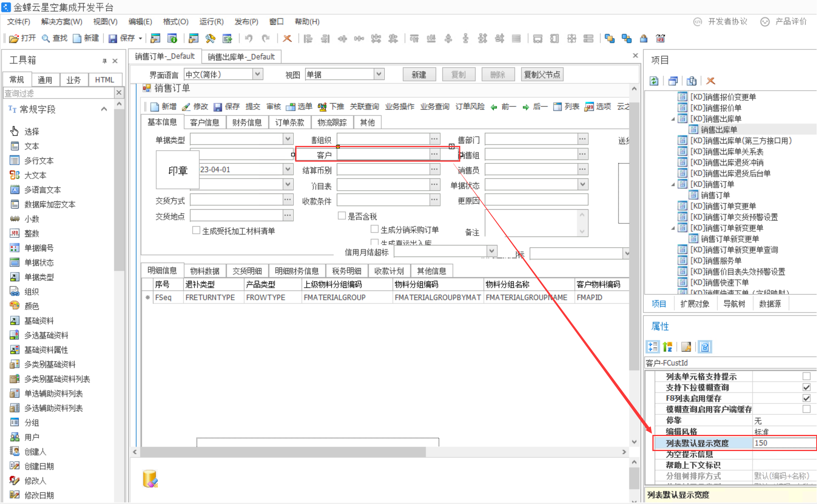The image size is (817, 504).
Task: Select the 小数 decimal field in toolbox
Action: coord(25,219)
